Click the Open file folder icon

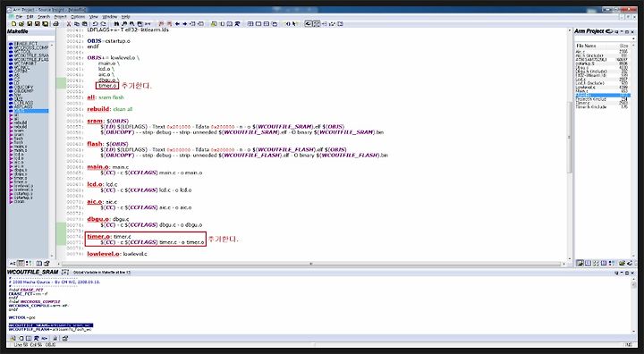[x=21, y=24]
